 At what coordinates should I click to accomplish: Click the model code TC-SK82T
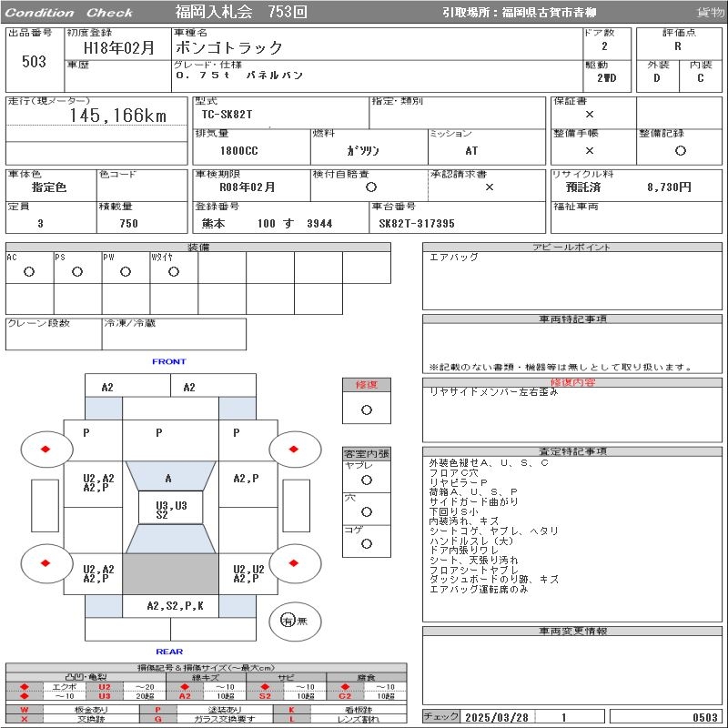[227, 115]
